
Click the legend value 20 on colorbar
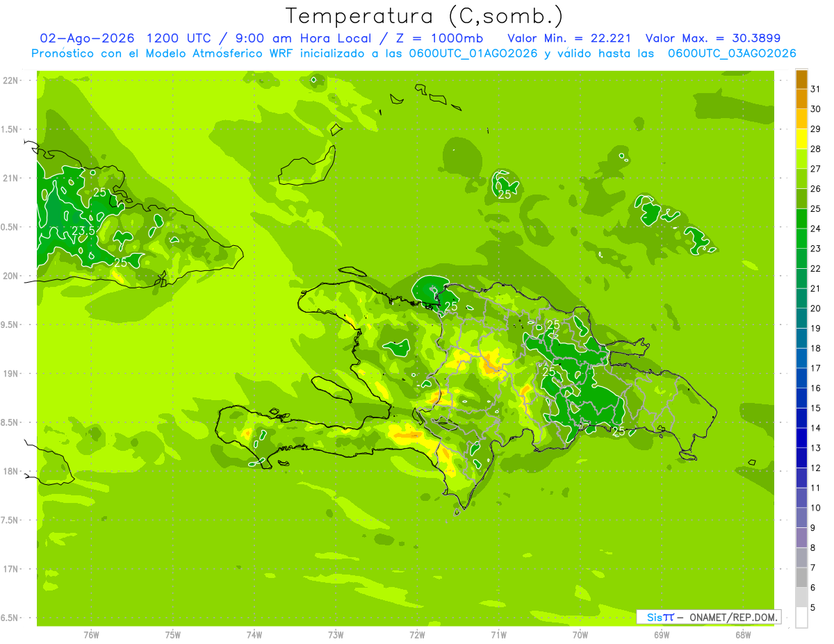[816, 308]
